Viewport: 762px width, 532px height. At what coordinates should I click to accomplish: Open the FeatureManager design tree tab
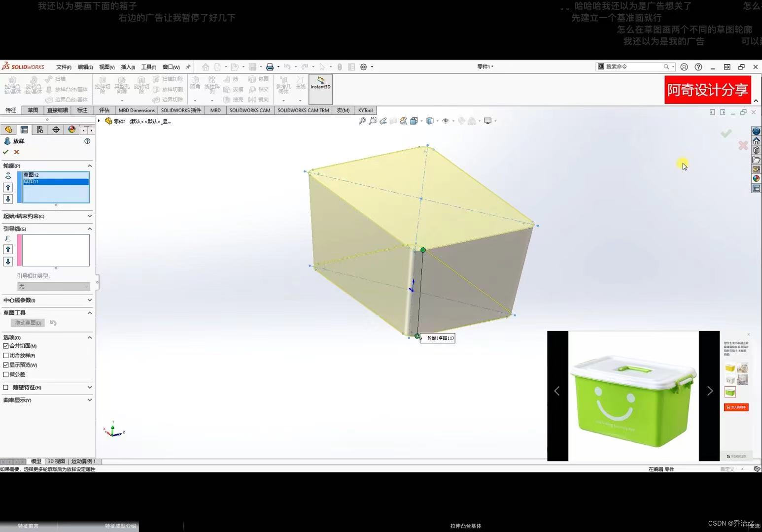(8, 130)
